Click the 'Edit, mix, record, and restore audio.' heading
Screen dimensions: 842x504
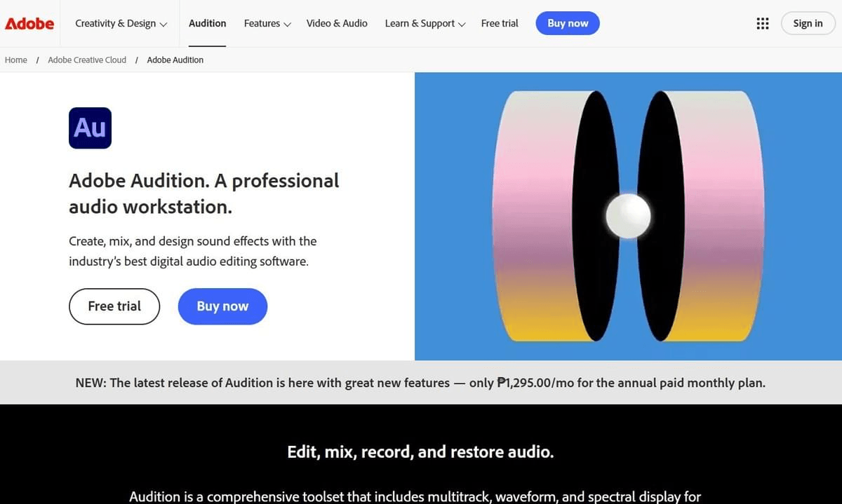pos(420,452)
